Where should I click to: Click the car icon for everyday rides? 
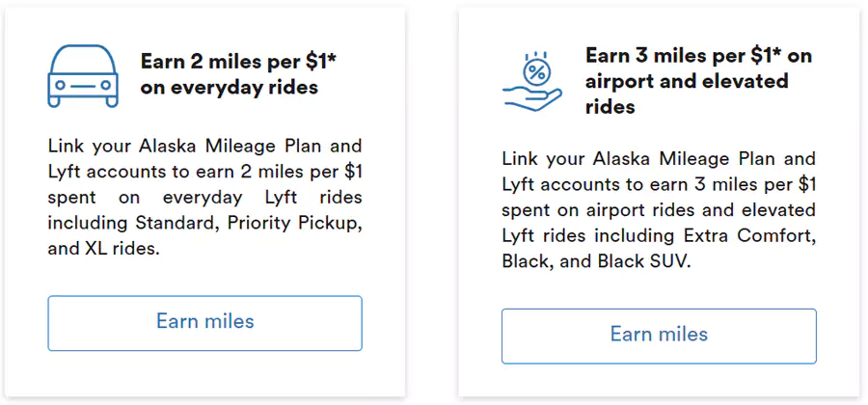point(83,76)
